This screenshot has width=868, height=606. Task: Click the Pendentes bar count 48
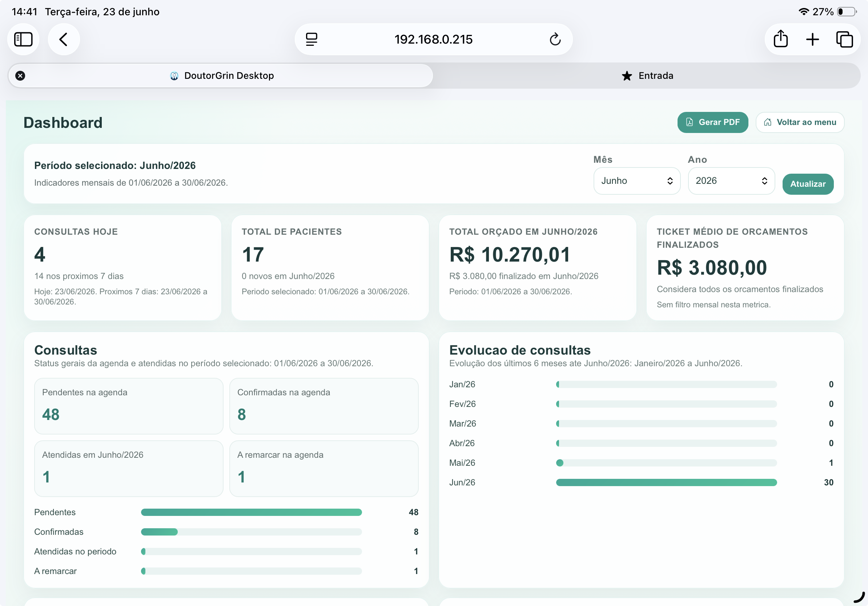[414, 512]
